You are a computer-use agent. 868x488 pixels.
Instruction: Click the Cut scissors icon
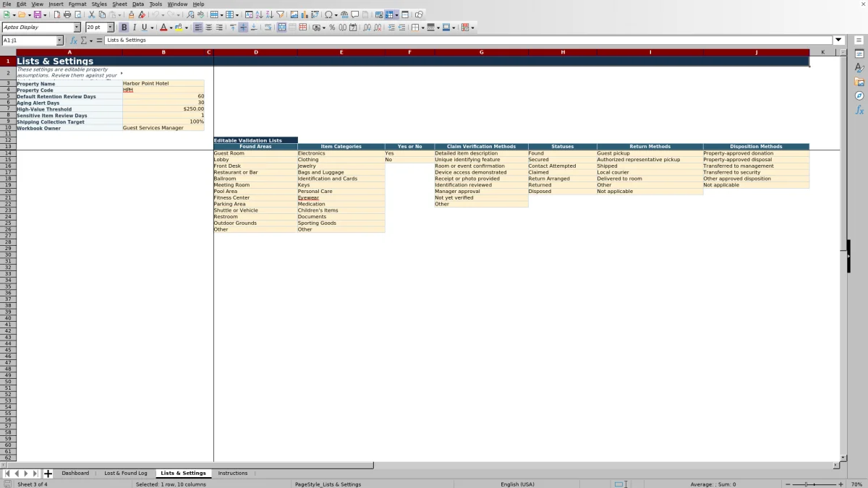coord(92,14)
